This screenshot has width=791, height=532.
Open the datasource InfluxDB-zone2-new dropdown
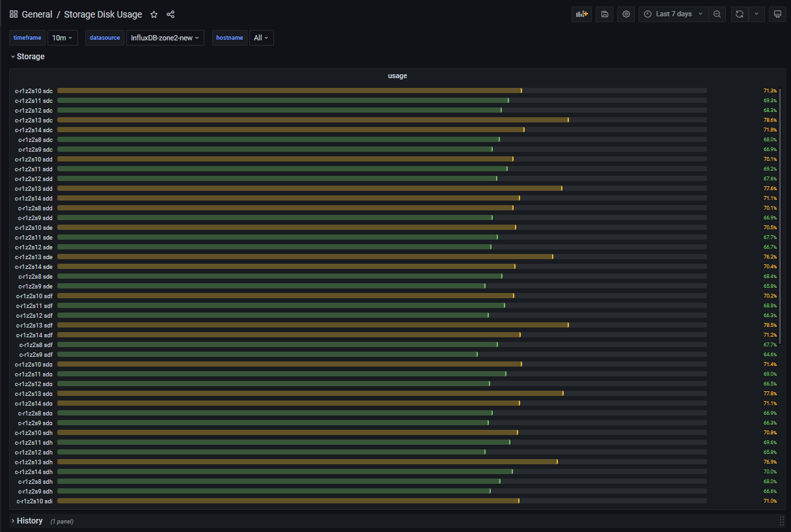(x=165, y=38)
